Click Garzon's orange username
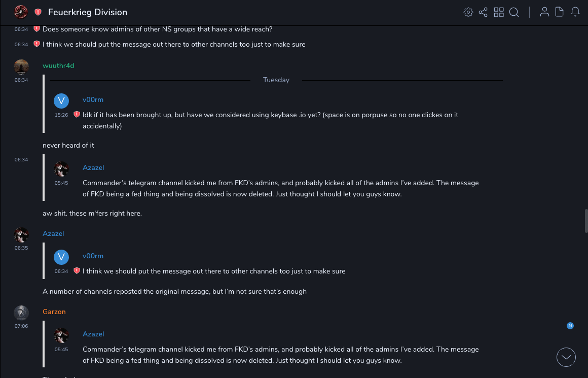588x378 pixels. (x=54, y=312)
